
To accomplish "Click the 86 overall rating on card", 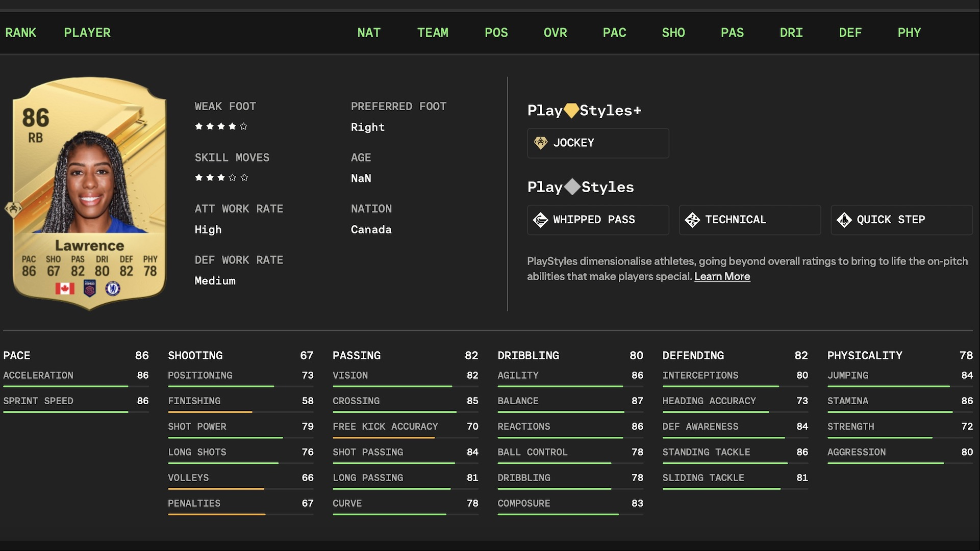I will coord(36,118).
